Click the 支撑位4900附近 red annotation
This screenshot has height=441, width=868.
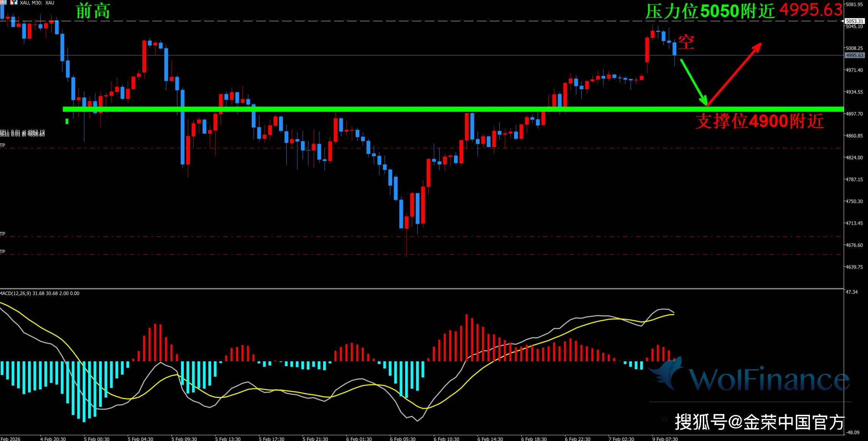tap(759, 121)
